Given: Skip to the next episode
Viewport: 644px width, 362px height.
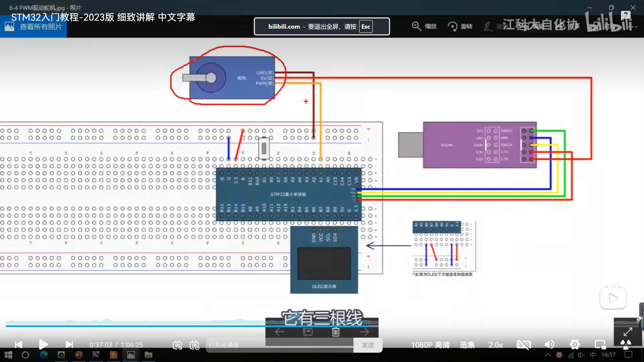Looking at the screenshot, I should tap(69, 344).
